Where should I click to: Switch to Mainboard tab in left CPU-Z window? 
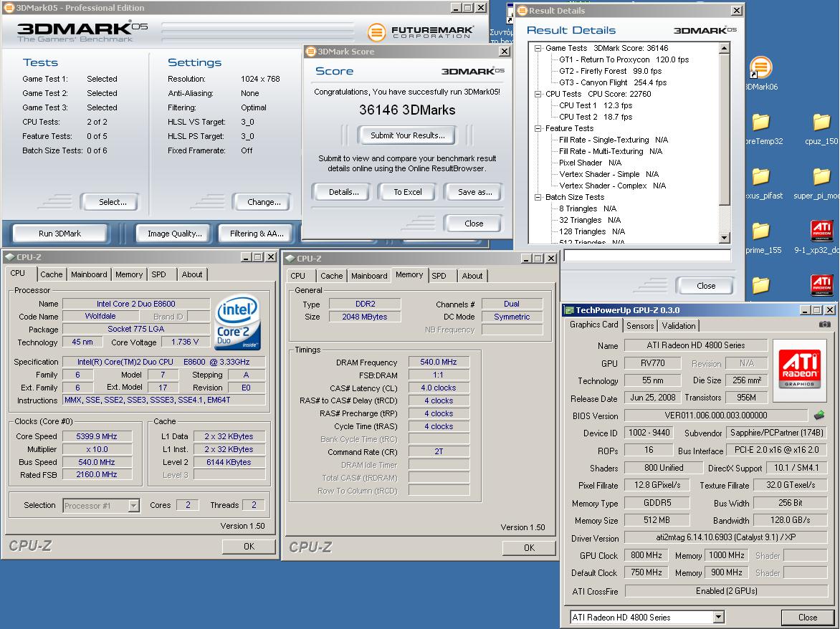89,274
